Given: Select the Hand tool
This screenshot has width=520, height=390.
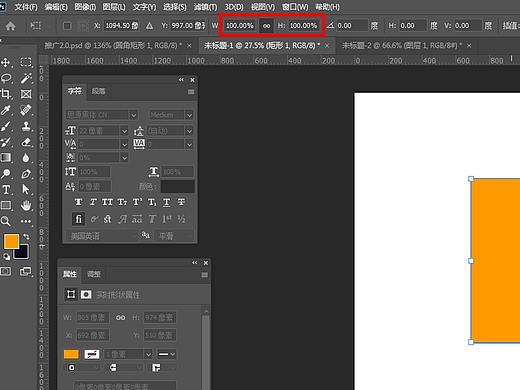Looking at the screenshot, I should (26, 205).
